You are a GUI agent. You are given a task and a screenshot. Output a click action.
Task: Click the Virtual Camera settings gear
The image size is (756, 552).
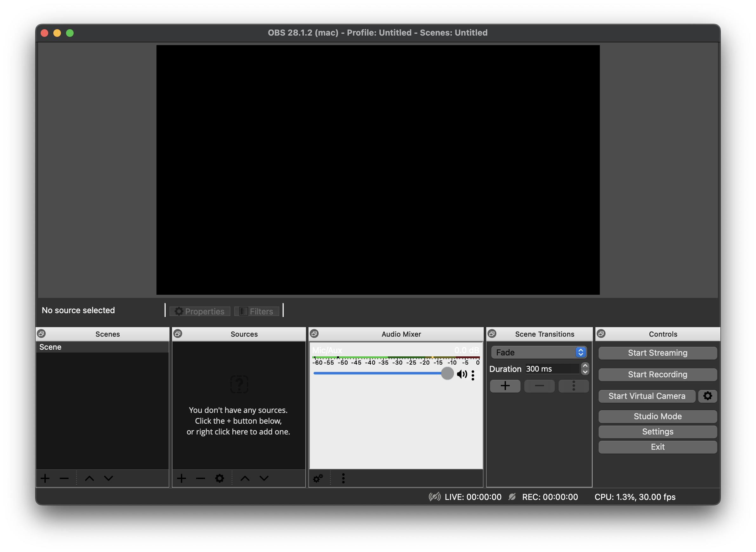click(x=707, y=396)
